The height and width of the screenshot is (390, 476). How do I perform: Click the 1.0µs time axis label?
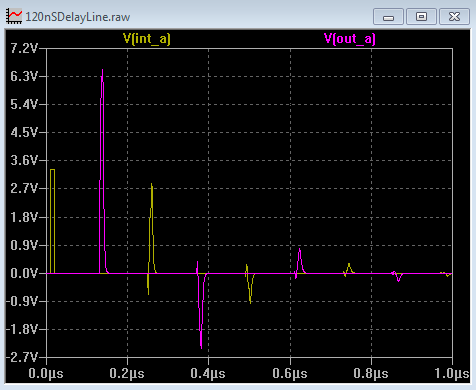[x=452, y=374]
